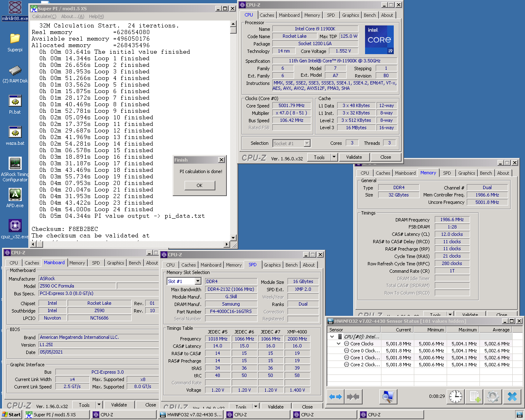Screen dimensions: 525x420
Task: Open About tab in the CPU-Z SPD window
Action: 309,265
